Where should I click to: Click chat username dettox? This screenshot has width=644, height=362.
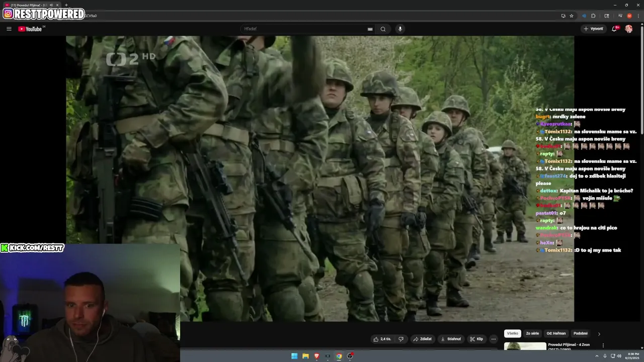click(549, 191)
